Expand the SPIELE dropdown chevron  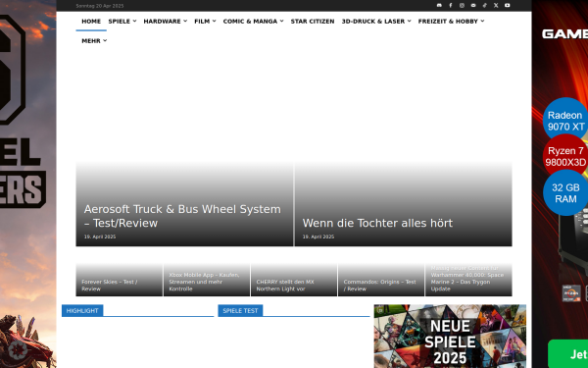[x=134, y=21]
